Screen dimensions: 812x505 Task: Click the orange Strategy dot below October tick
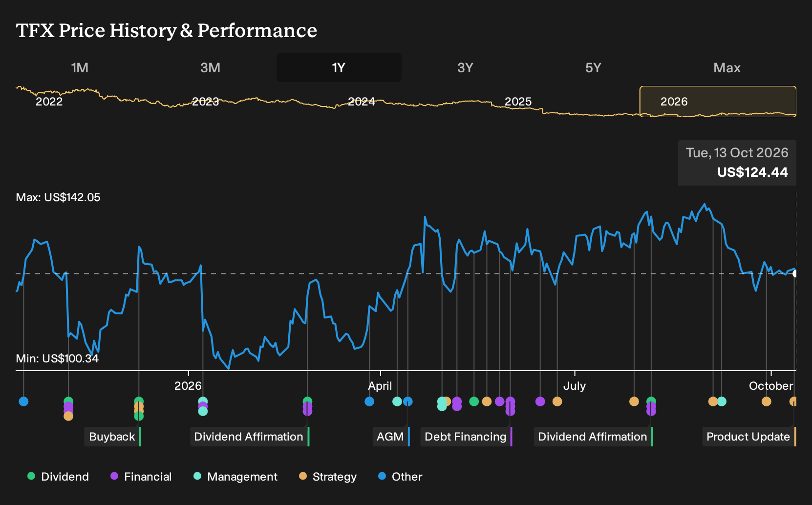point(766,401)
